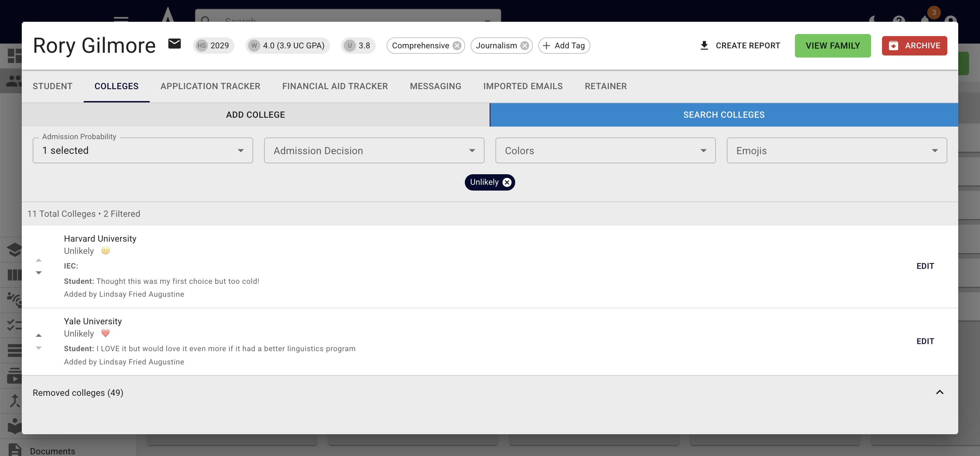Image resolution: width=980 pixels, height=456 pixels.
Task: Click the Add Tag chip
Action: pyautogui.click(x=564, y=46)
